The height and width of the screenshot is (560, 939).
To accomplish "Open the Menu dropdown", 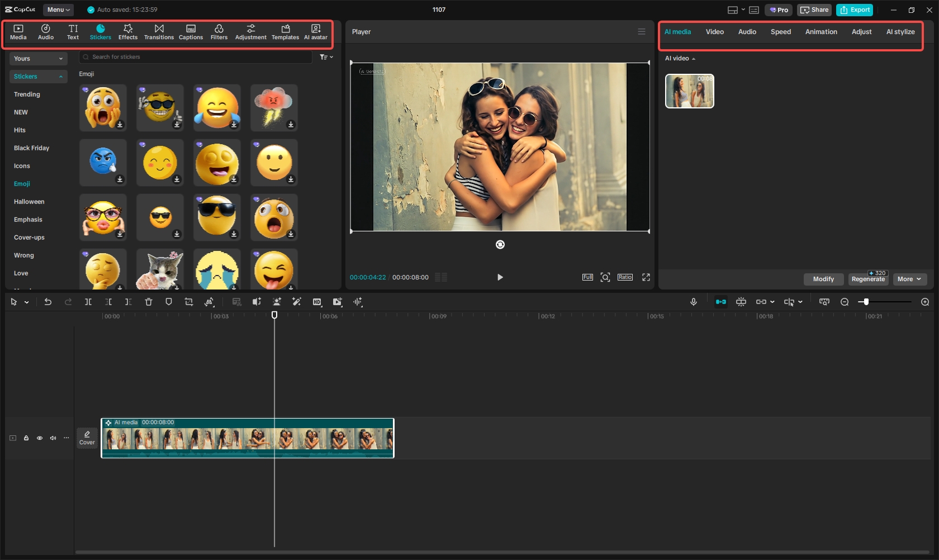I will 58,10.
